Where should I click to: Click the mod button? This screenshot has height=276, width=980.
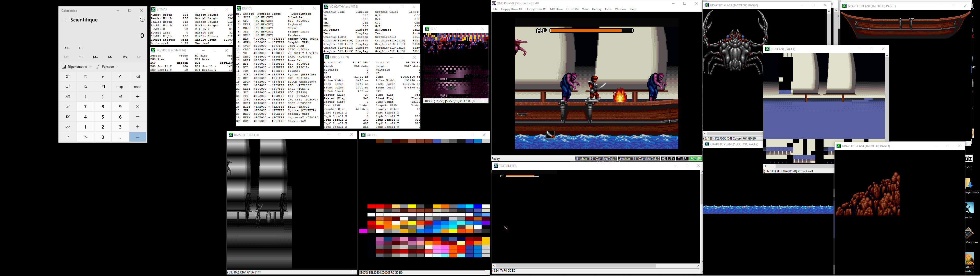click(x=138, y=87)
